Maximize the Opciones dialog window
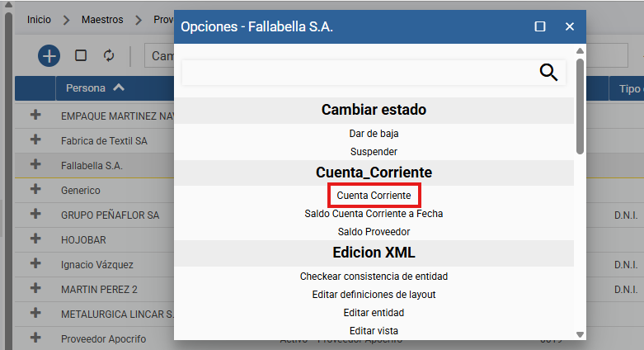 click(539, 26)
